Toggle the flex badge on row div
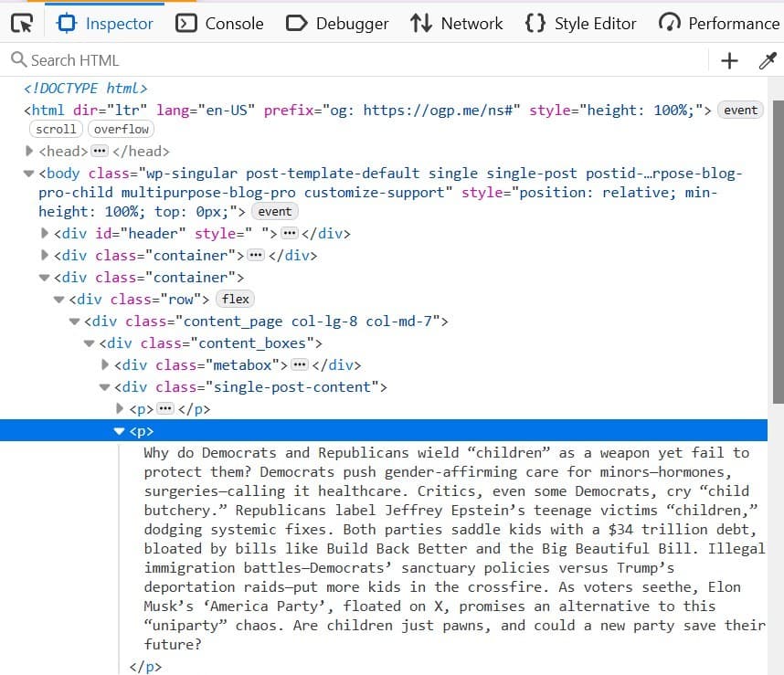This screenshot has height=675, width=784. [x=236, y=299]
